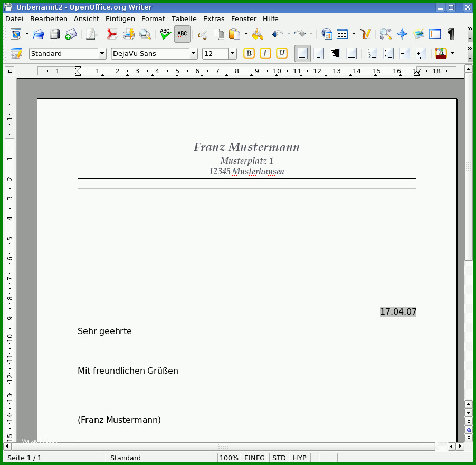
Task: Open the font color picker
Action: coord(441,53)
